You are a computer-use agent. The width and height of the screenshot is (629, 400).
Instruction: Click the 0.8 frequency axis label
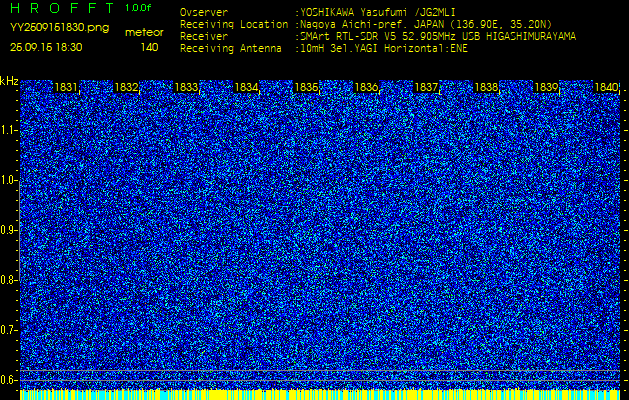(x=8, y=280)
